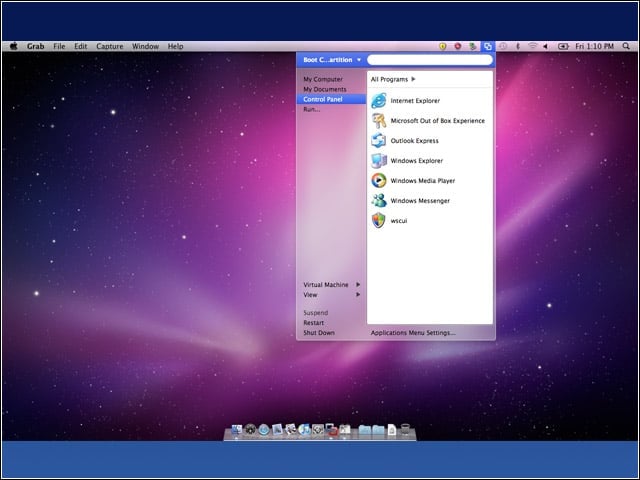The height and width of the screenshot is (480, 640).
Task: Open the Grab application menu
Action: tap(36, 47)
